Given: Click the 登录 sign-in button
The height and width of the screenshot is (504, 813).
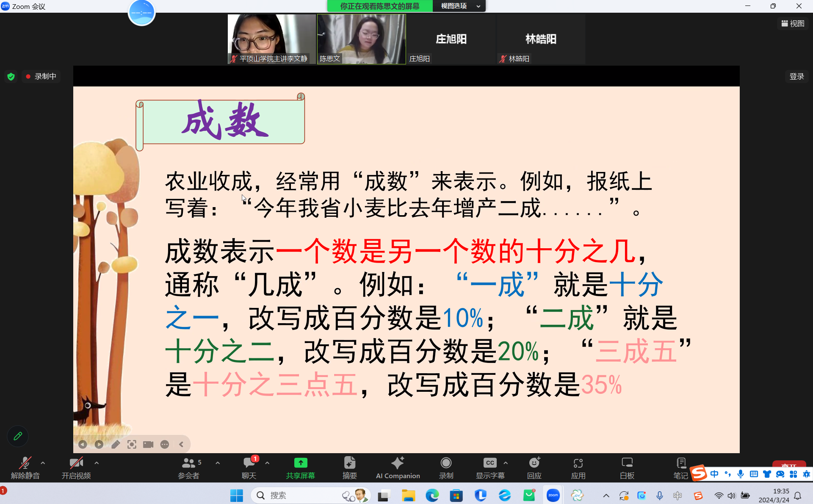Looking at the screenshot, I should [796, 76].
